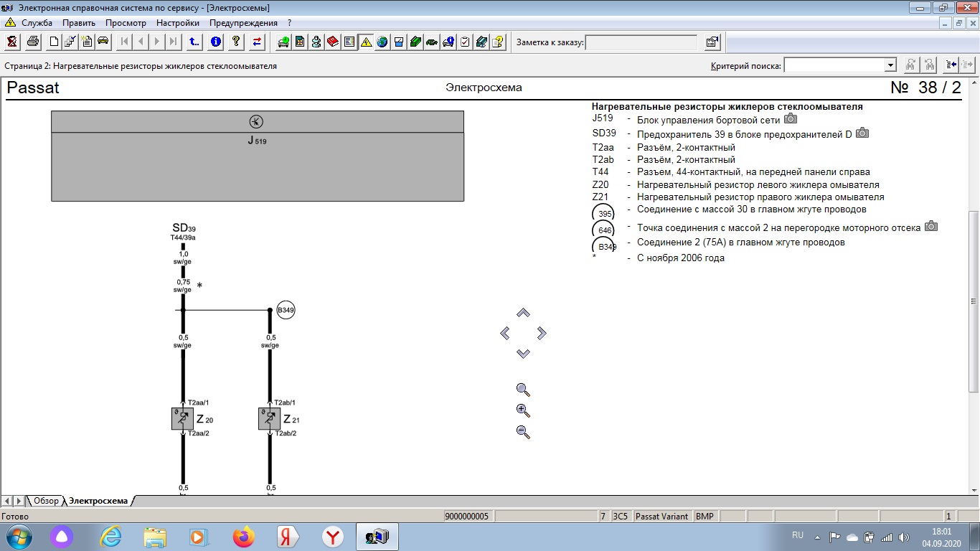Switch to the Обзор tab
The width and height of the screenshot is (980, 551).
(x=46, y=501)
